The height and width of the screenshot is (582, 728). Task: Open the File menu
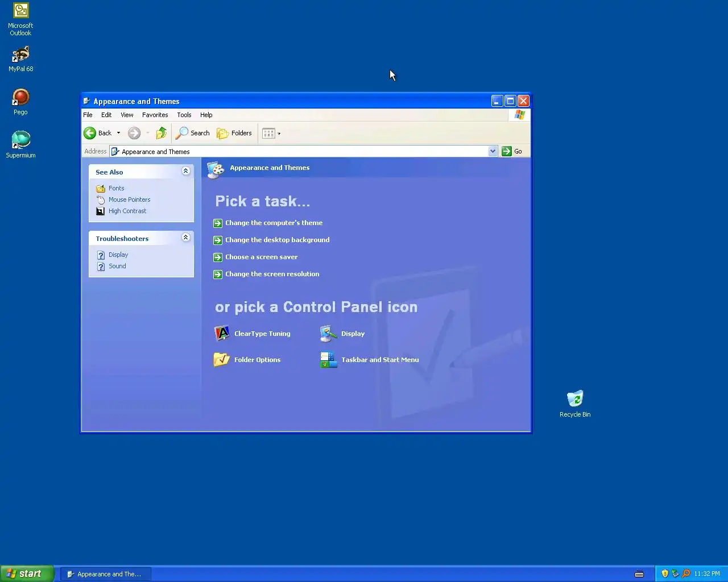point(88,115)
